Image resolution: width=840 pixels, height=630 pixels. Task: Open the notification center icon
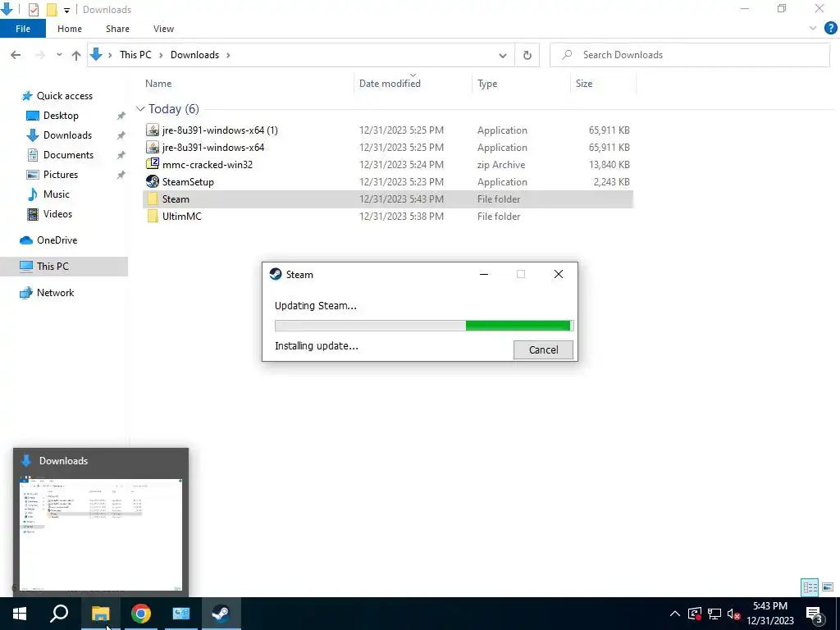pos(815,614)
